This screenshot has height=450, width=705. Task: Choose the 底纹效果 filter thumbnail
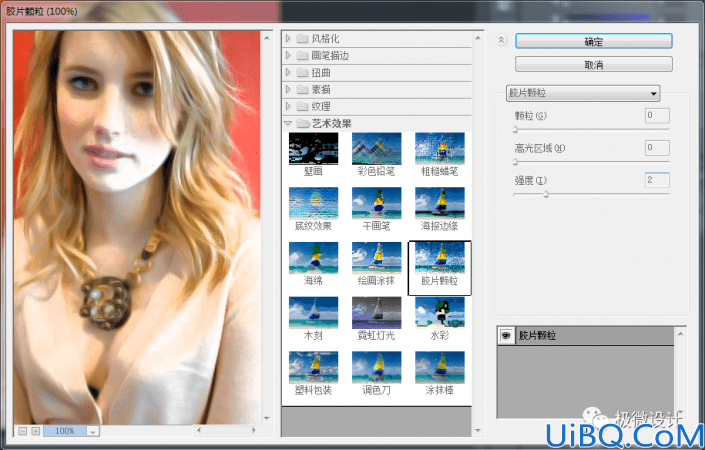[313, 203]
